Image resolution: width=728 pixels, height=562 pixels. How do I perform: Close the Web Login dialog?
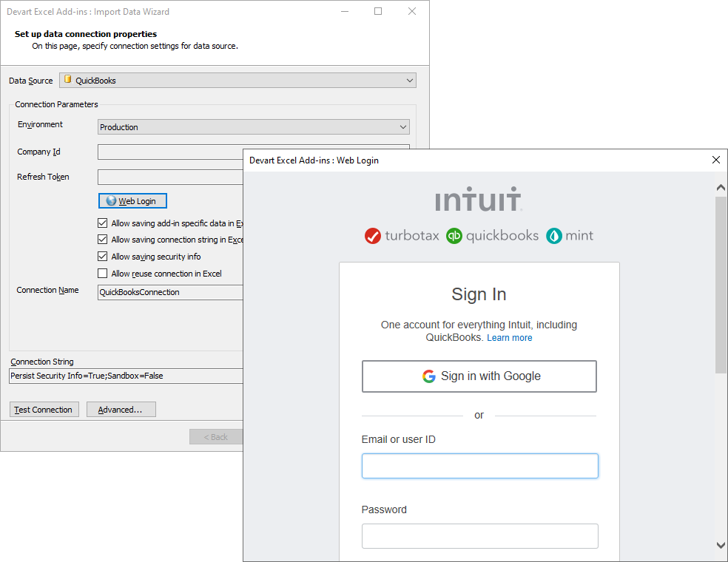click(716, 160)
